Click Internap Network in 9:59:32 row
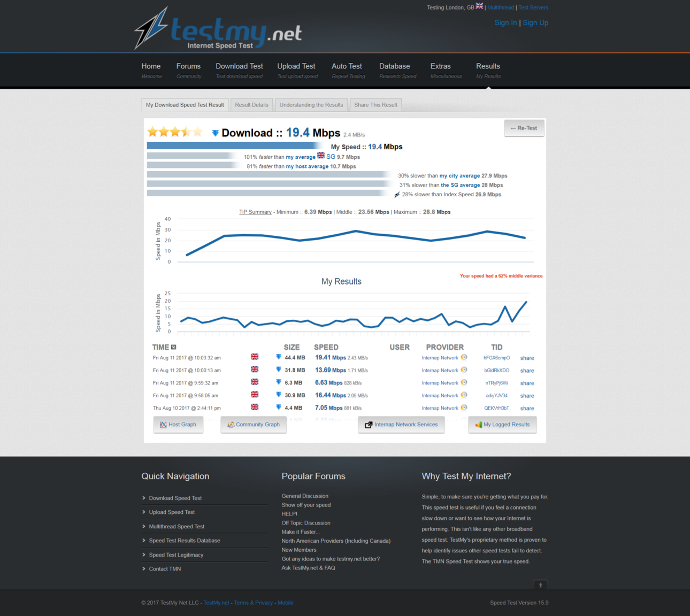 pyautogui.click(x=440, y=383)
